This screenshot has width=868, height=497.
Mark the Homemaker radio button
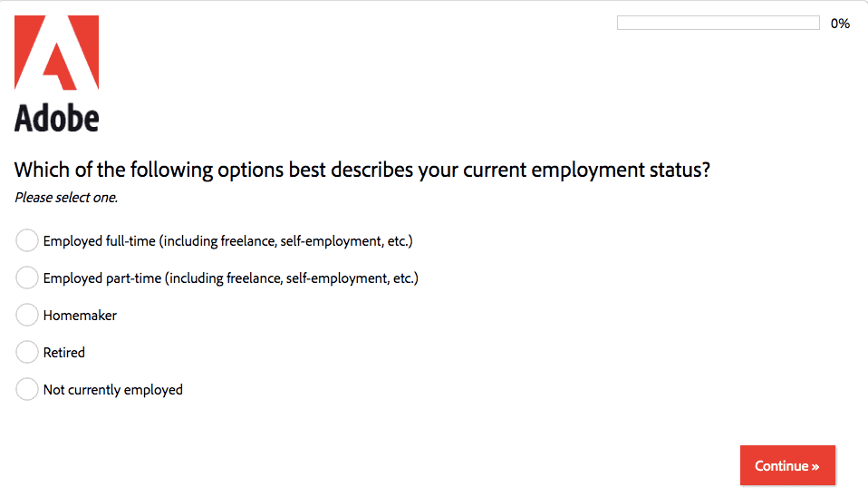pyautogui.click(x=27, y=316)
